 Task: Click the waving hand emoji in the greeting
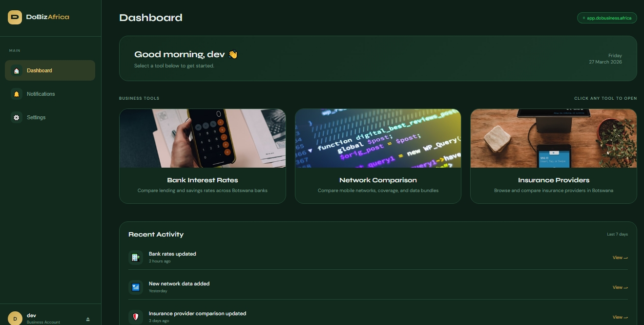tap(233, 54)
